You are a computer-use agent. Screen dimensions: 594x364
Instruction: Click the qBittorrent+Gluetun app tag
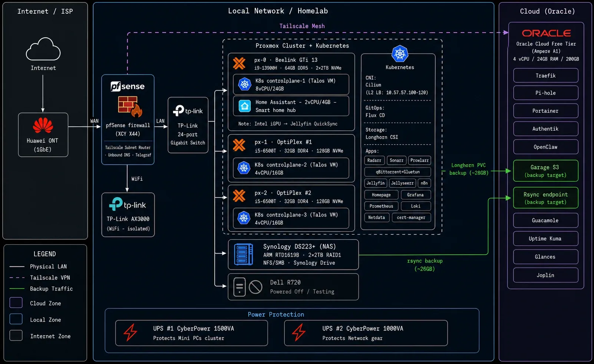398,172
